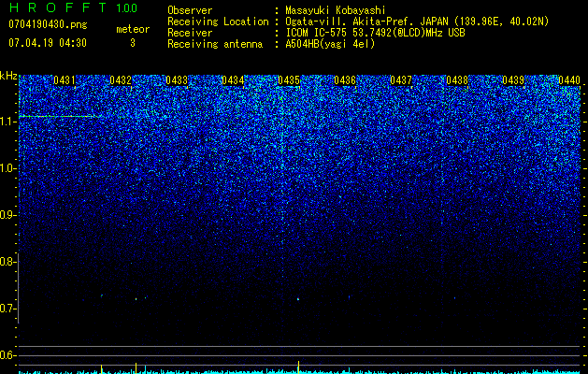Click the 0440 time marker
This screenshot has height=374, width=588.
pos(569,80)
